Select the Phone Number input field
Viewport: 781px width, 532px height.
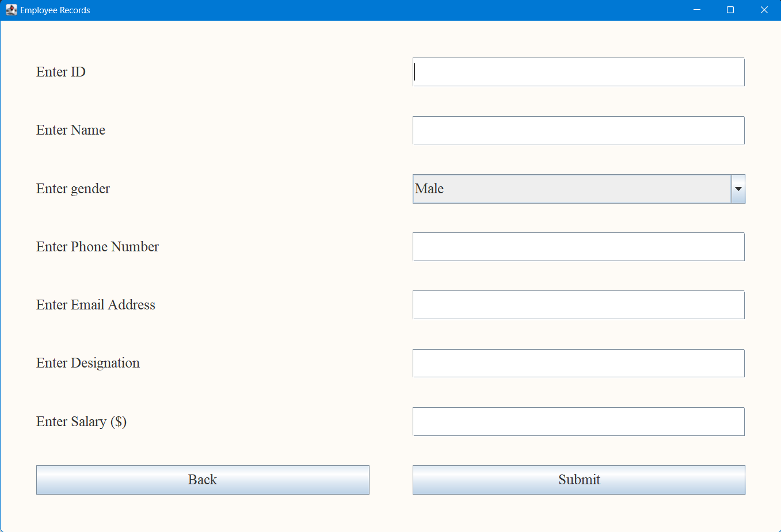tap(578, 247)
